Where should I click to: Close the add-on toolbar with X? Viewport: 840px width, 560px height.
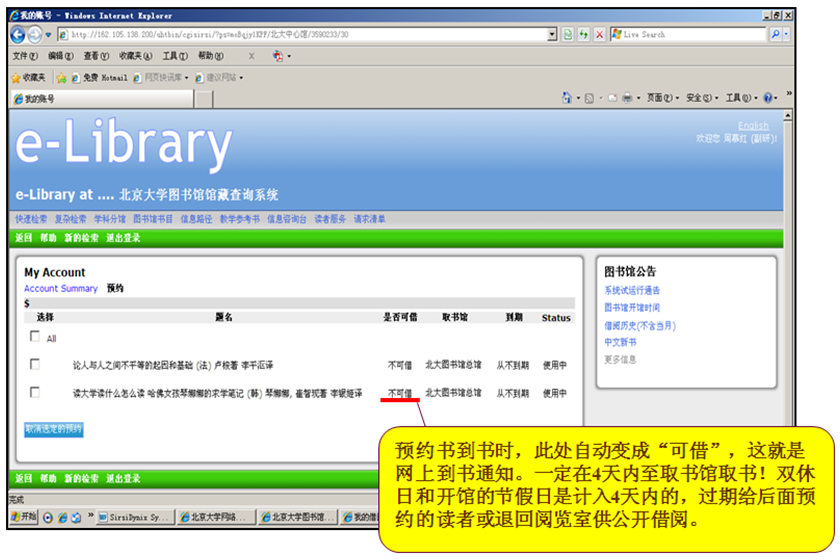251,56
